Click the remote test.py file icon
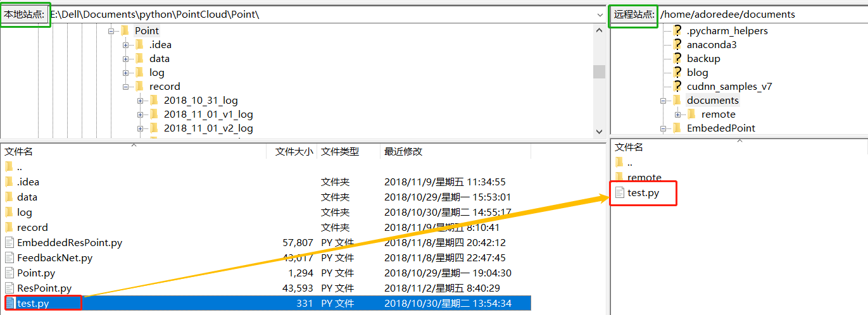Viewport: 868px width, 315px height. coord(619,192)
